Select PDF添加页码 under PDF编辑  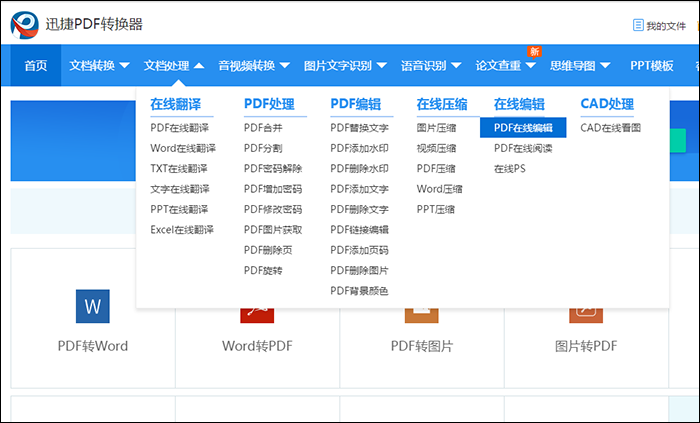tap(359, 250)
